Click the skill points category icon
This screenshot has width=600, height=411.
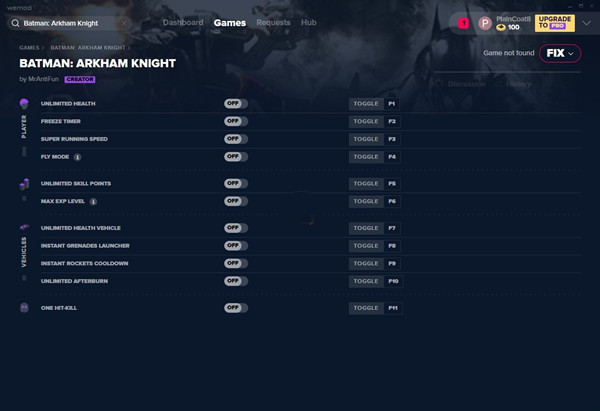[x=24, y=184]
